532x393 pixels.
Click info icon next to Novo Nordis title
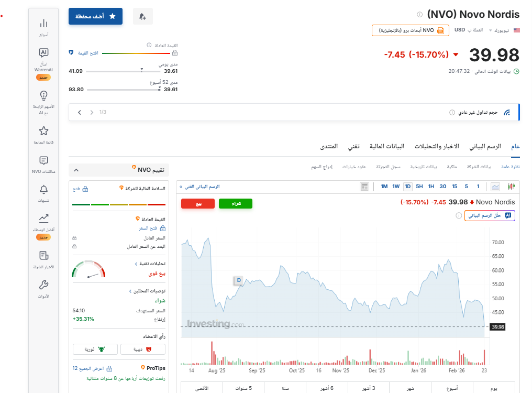point(419,15)
